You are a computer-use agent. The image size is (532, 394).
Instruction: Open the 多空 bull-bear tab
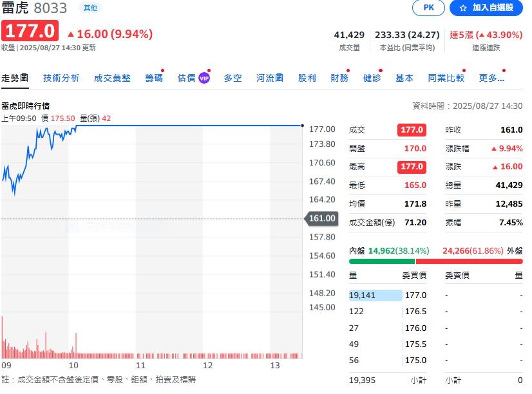point(233,77)
